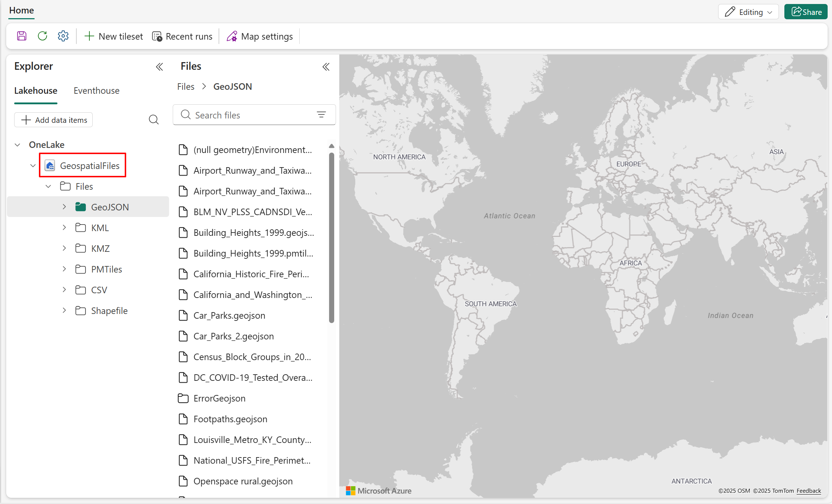
Task: Open the settings gear icon
Action: click(x=63, y=36)
